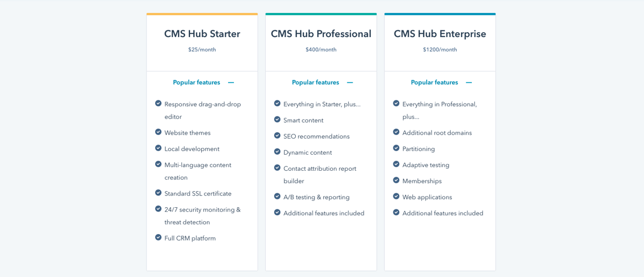Click the $400/month price text
This screenshot has height=277, width=644.
pos(321,50)
